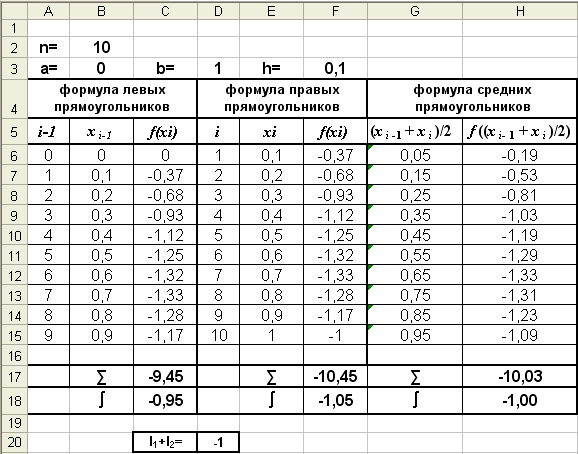Click midpoint value 0,25

click(415, 195)
